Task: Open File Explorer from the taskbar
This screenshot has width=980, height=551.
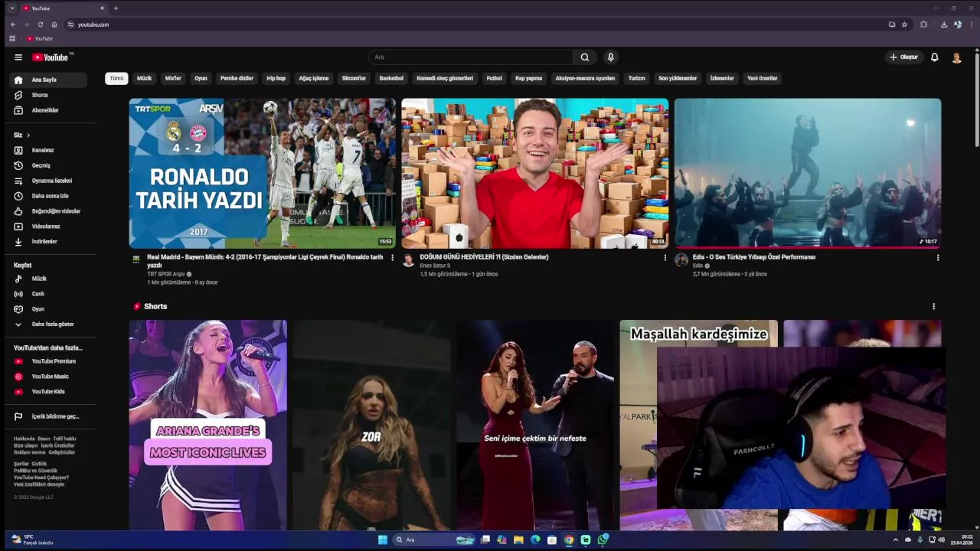Action: click(518, 540)
